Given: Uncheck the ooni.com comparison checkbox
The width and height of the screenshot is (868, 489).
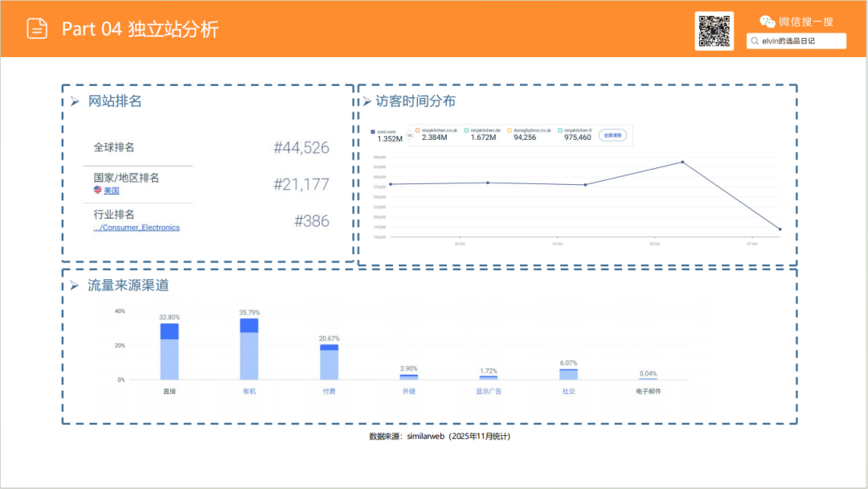Looking at the screenshot, I should tap(374, 131).
